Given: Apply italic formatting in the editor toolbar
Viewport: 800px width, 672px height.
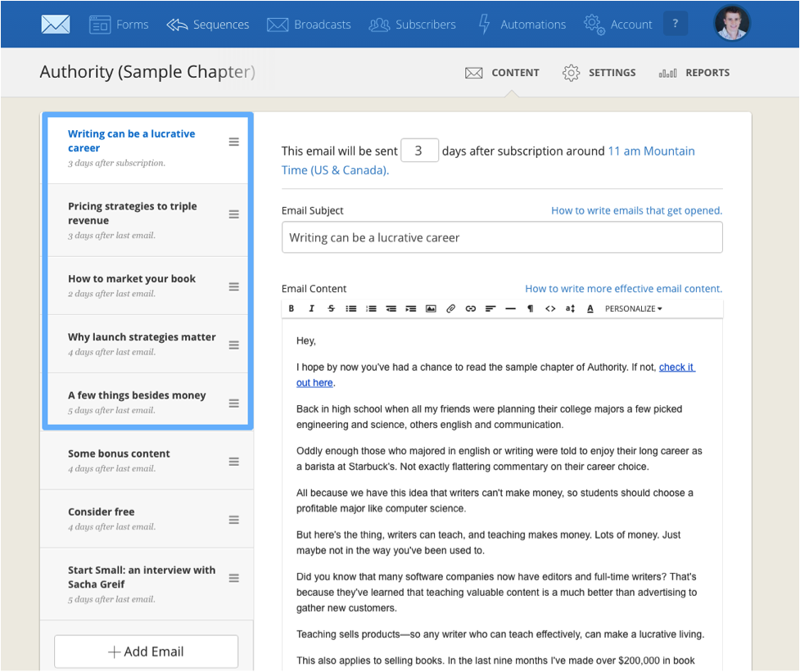Looking at the screenshot, I should tap(311, 309).
